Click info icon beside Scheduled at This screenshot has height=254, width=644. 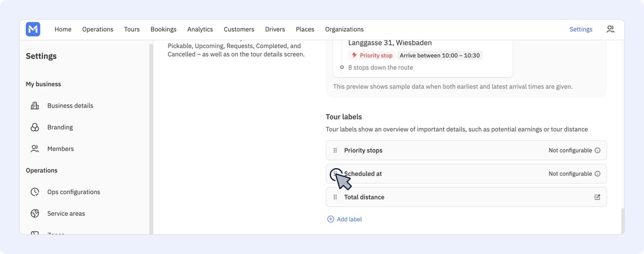tap(597, 174)
